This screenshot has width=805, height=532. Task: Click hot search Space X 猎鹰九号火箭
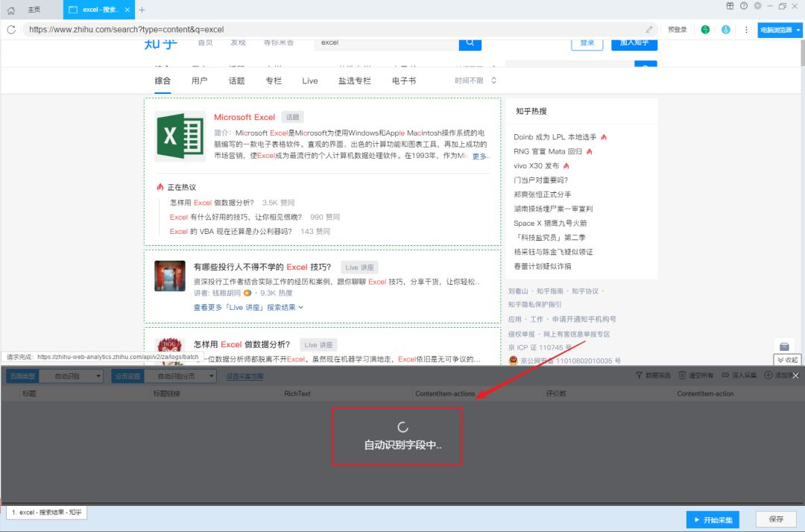pyautogui.click(x=550, y=224)
